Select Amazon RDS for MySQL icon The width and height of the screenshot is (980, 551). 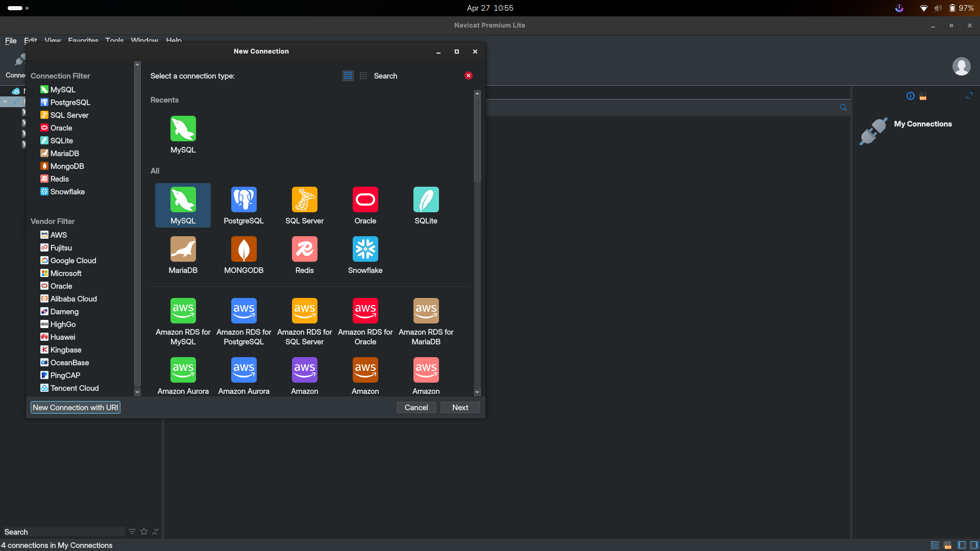(x=183, y=311)
